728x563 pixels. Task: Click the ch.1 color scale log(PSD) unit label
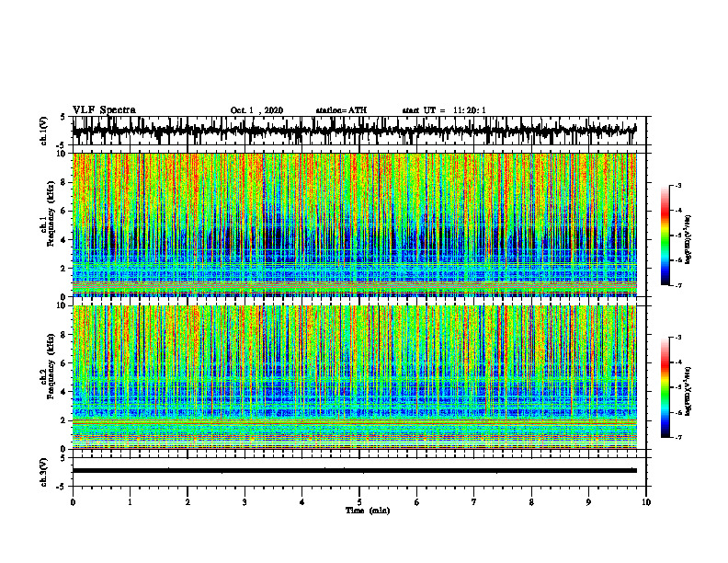[x=688, y=239]
